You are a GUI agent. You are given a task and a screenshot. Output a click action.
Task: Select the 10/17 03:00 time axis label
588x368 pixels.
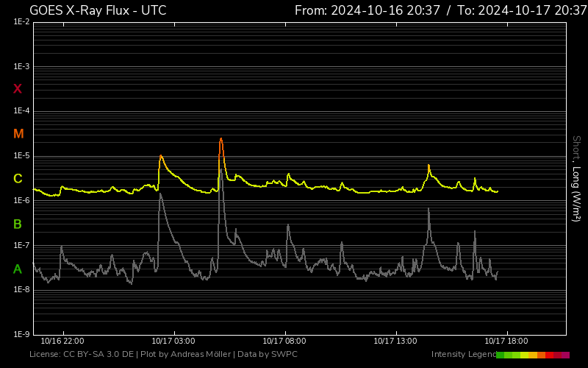(x=173, y=341)
